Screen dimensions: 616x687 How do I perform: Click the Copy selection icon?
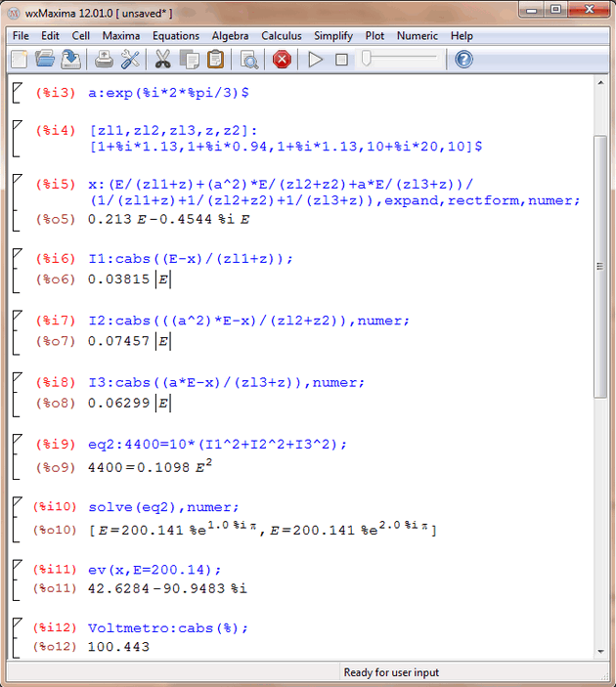[x=189, y=60]
